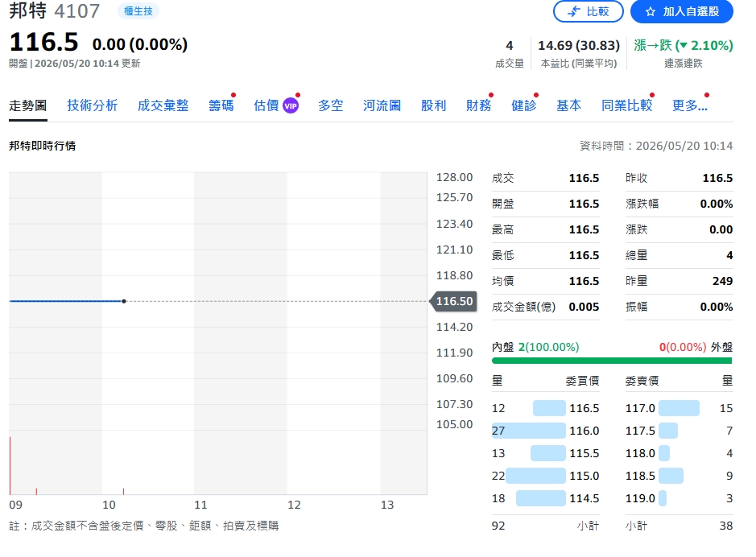The width and height of the screenshot is (756, 557).
Task: Open the 健診 tab
Action: point(523,105)
